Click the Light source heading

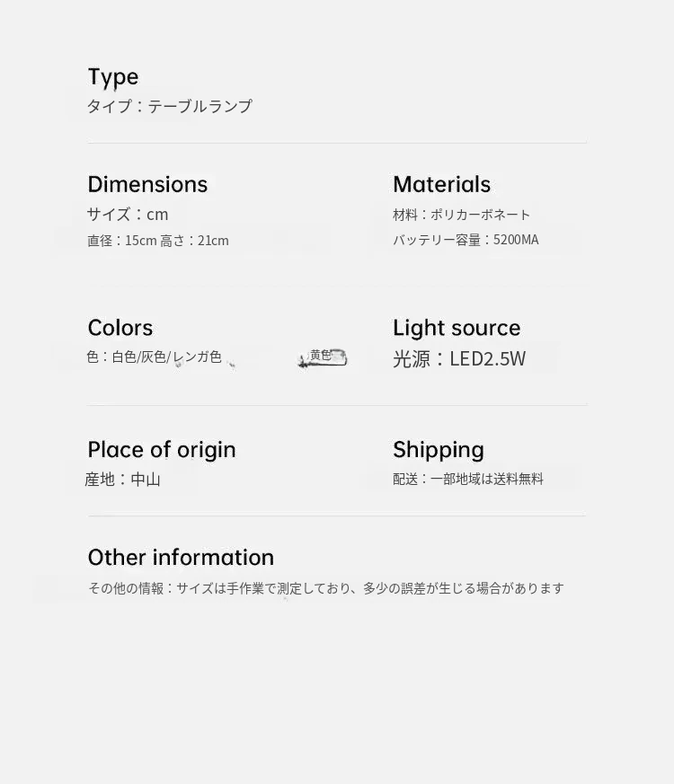(457, 328)
